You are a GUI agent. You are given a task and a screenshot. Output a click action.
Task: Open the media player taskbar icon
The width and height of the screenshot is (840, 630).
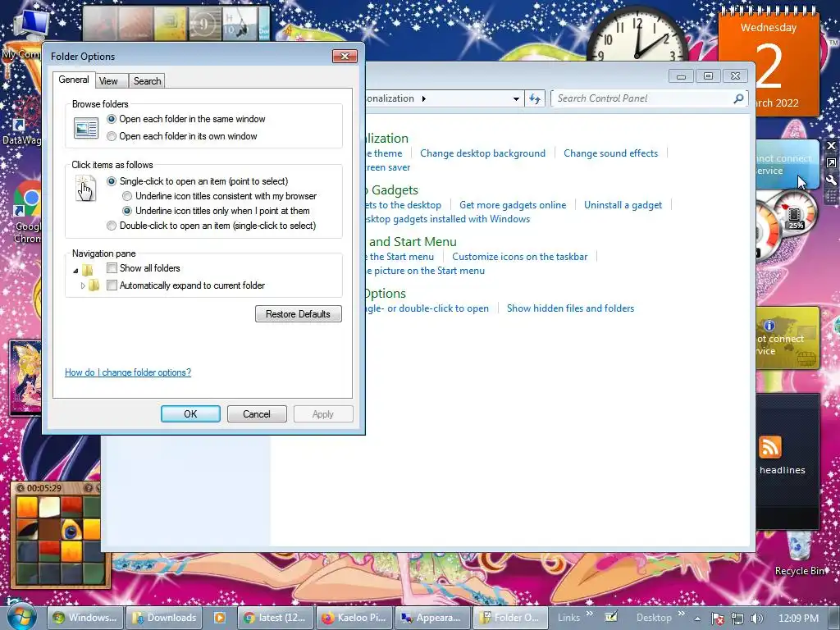tap(220, 618)
